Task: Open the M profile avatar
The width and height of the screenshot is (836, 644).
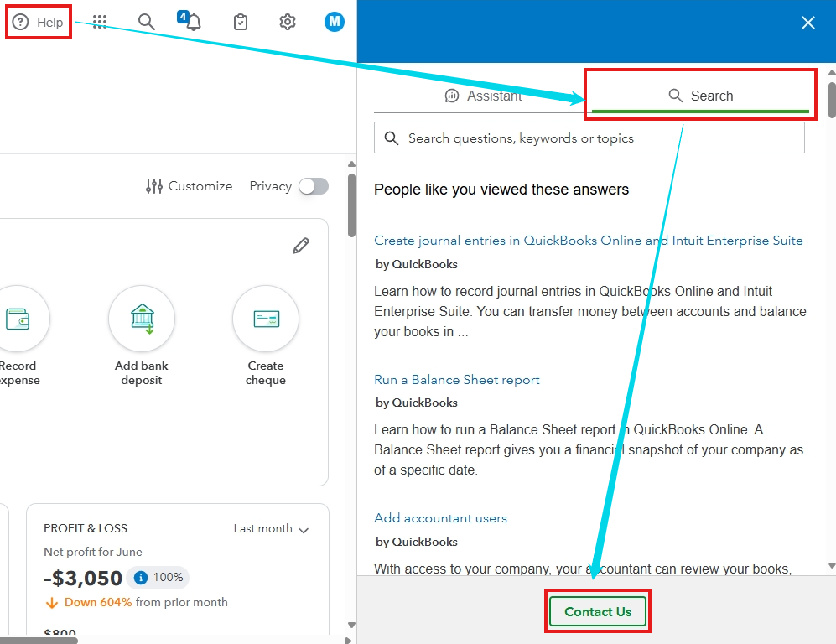Action: (x=335, y=22)
